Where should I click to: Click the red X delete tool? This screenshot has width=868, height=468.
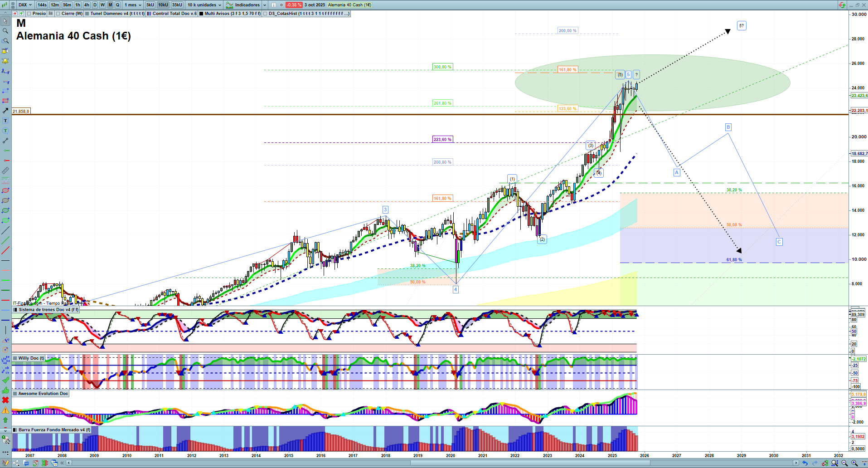coord(5,400)
